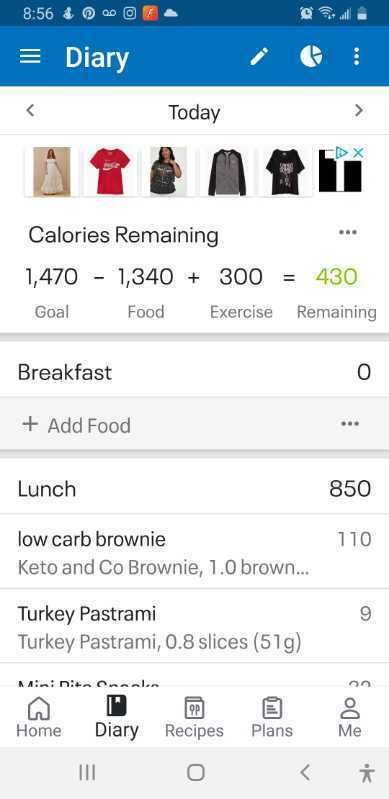Switch to the Recipes tab
Screen dimensions: 389x799
click(x=194, y=717)
